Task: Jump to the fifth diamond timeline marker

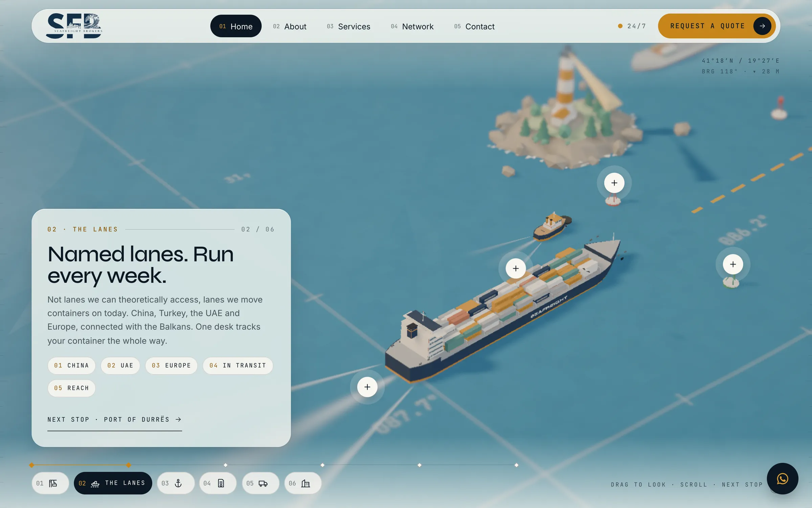Action: pyautogui.click(x=420, y=465)
